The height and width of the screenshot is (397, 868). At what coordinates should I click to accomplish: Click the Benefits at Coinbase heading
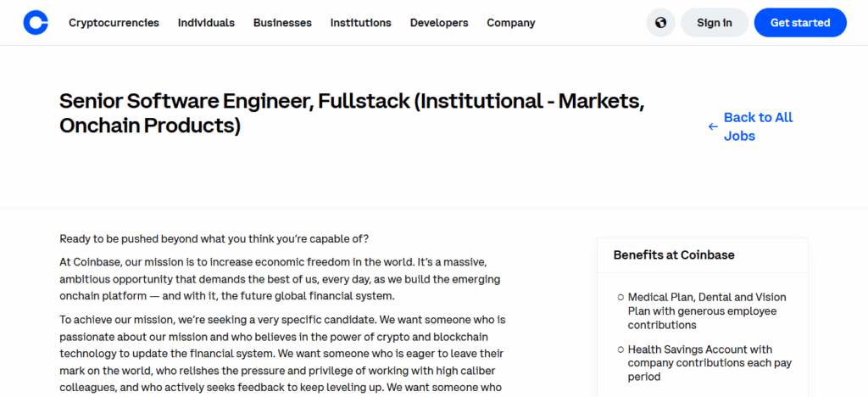(x=674, y=254)
